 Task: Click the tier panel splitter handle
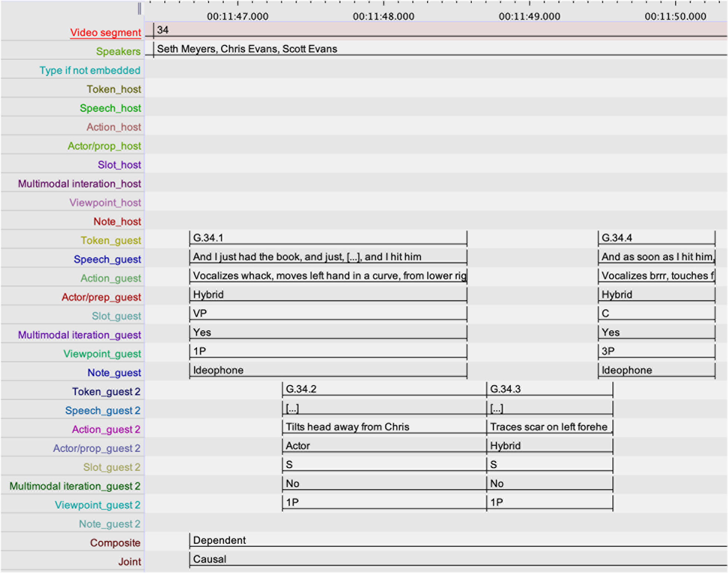pyautogui.click(x=140, y=9)
